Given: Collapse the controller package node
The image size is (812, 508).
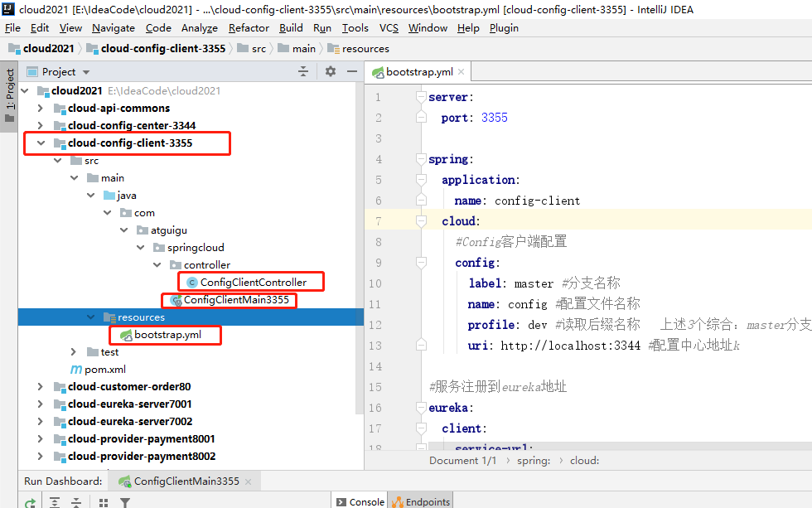Looking at the screenshot, I should [x=157, y=264].
